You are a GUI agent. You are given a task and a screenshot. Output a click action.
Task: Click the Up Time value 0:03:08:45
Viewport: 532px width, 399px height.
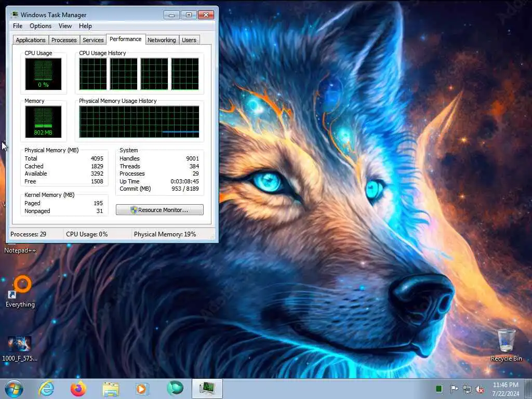[x=184, y=181]
